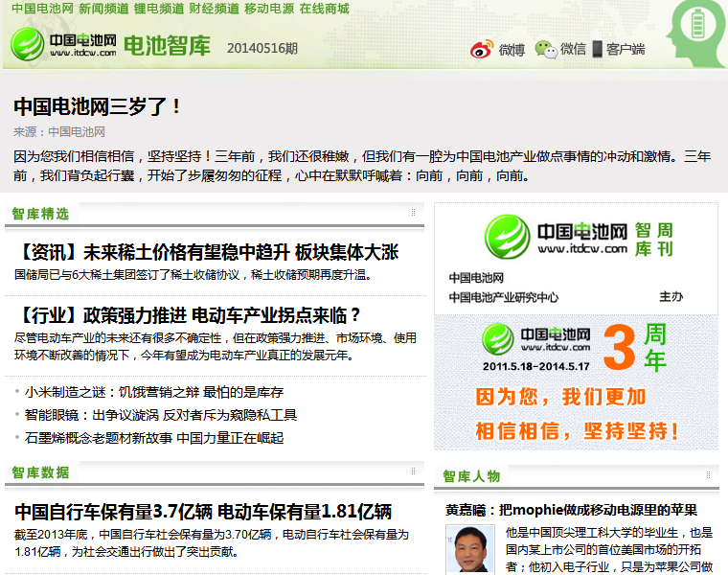The image size is (728, 575).
Task: Go to 财经频道 in top navigation
Action: (215, 9)
